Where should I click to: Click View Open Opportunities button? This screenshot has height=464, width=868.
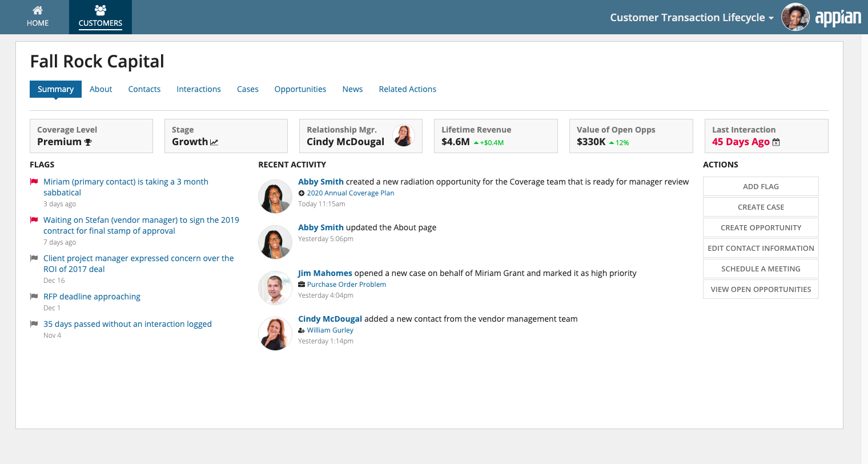click(761, 289)
